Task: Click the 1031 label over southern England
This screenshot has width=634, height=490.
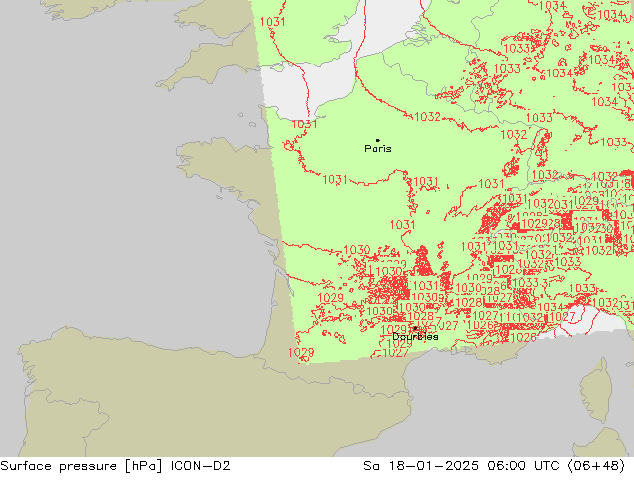Action: click(x=273, y=22)
